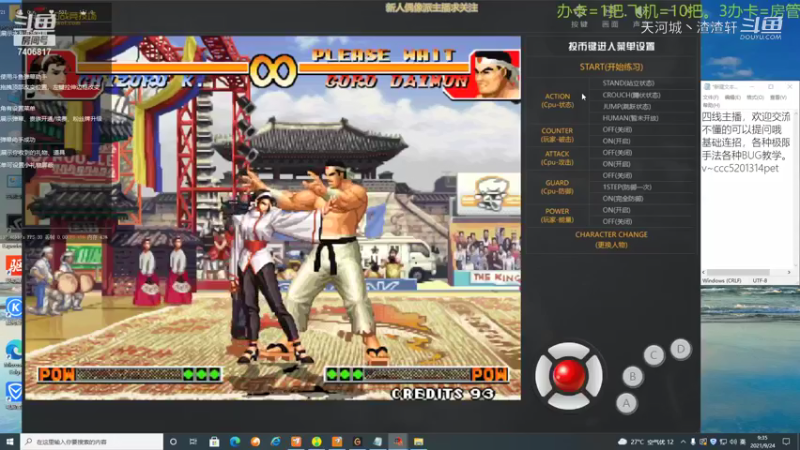Image resolution: width=800 pixels, height=450 pixels.
Task: Set CPU action to CROUCH
Action: point(631,95)
